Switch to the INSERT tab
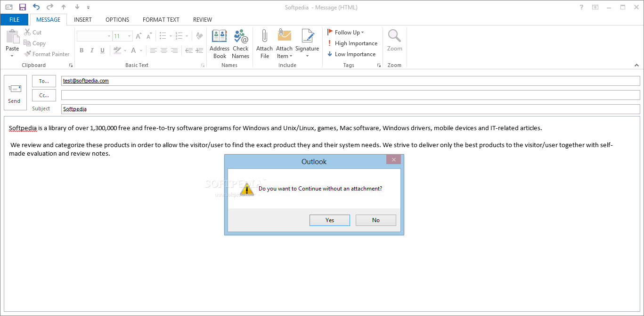The image size is (644, 316). click(x=83, y=20)
